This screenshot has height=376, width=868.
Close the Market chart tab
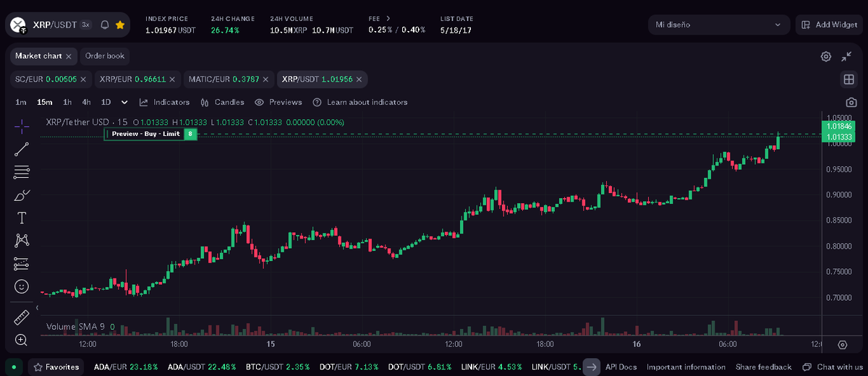pyautogui.click(x=69, y=56)
